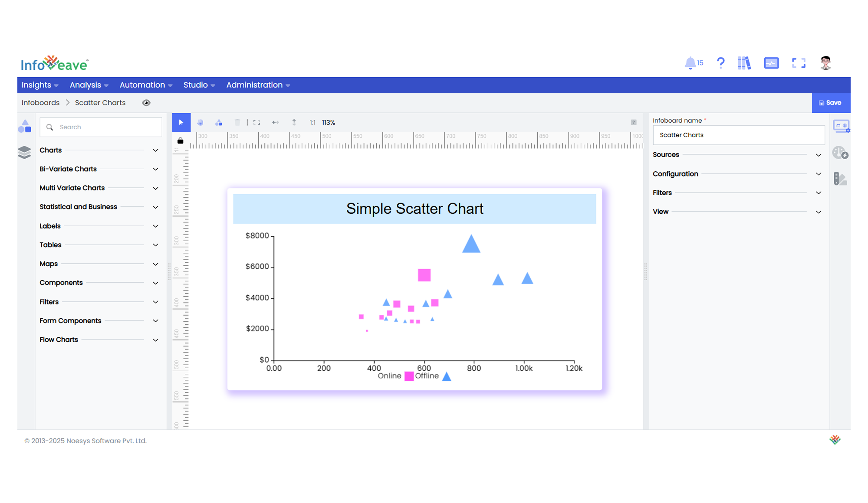The image size is (868, 503).
Task: Click the canvas help icon at toolbar right
Action: pos(634,122)
